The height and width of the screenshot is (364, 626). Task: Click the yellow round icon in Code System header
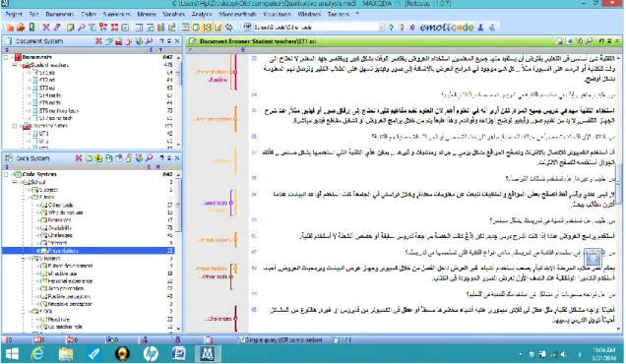coord(98,158)
